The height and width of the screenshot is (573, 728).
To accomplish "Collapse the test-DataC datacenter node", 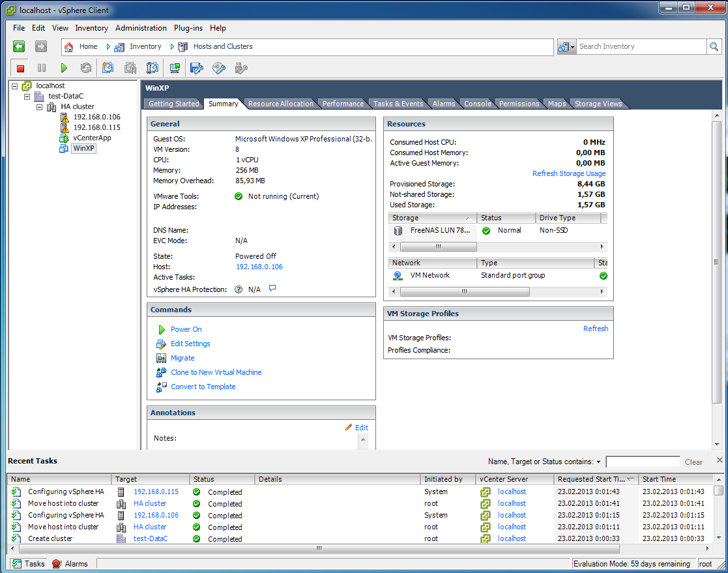I will point(27,96).
